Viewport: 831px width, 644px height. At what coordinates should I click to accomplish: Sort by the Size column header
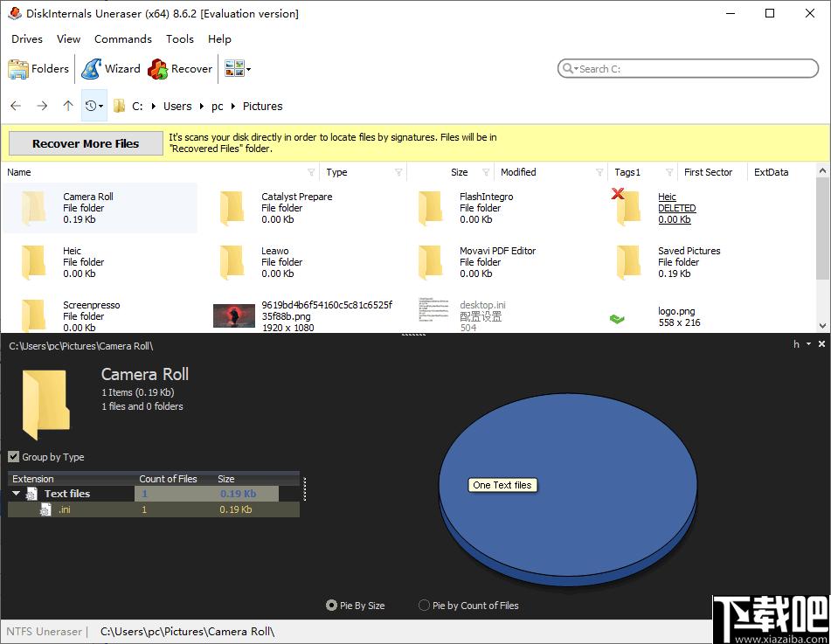click(x=460, y=172)
